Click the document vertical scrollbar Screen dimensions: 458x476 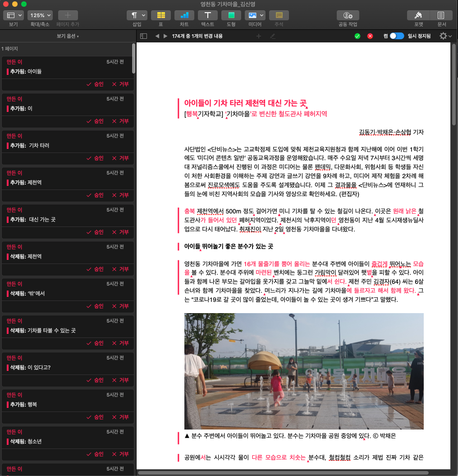point(454,84)
